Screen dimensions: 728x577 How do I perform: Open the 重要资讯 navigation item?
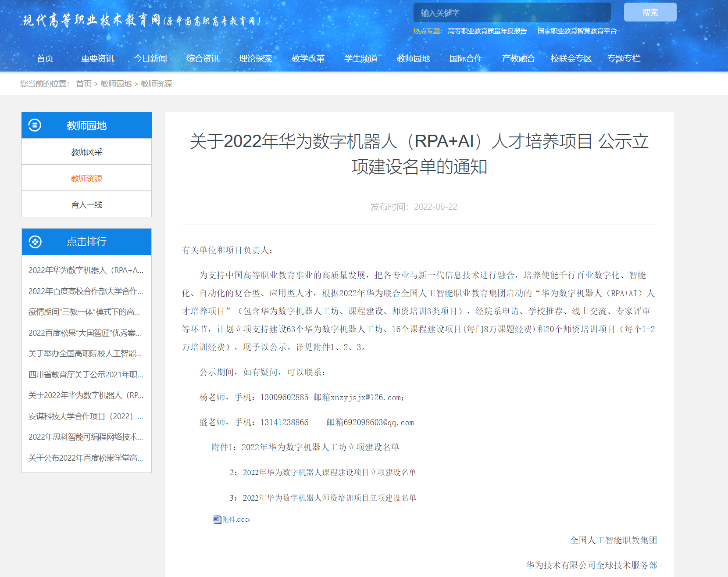coord(98,58)
